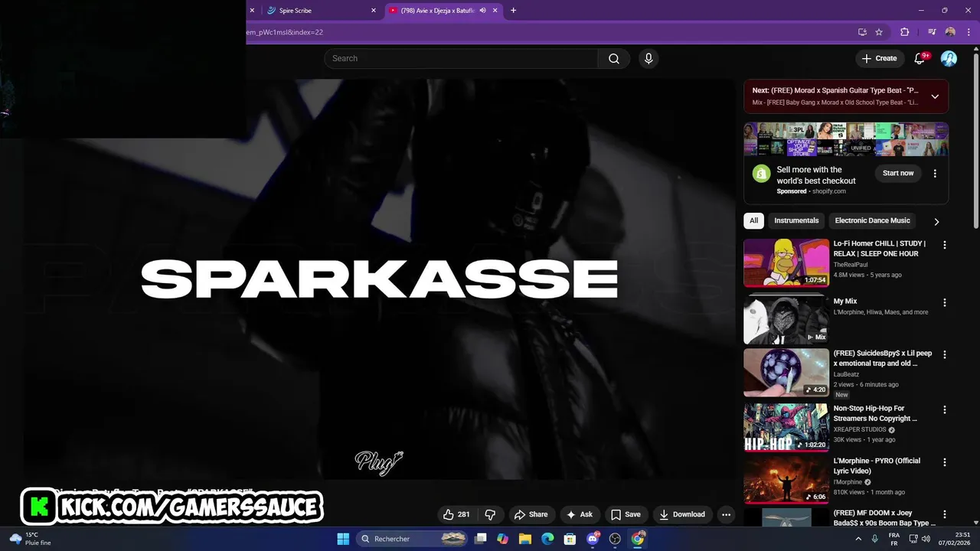Open a new browser tab
Image resolution: width=980 pixels, height=551 pixels.
point(513,11)
